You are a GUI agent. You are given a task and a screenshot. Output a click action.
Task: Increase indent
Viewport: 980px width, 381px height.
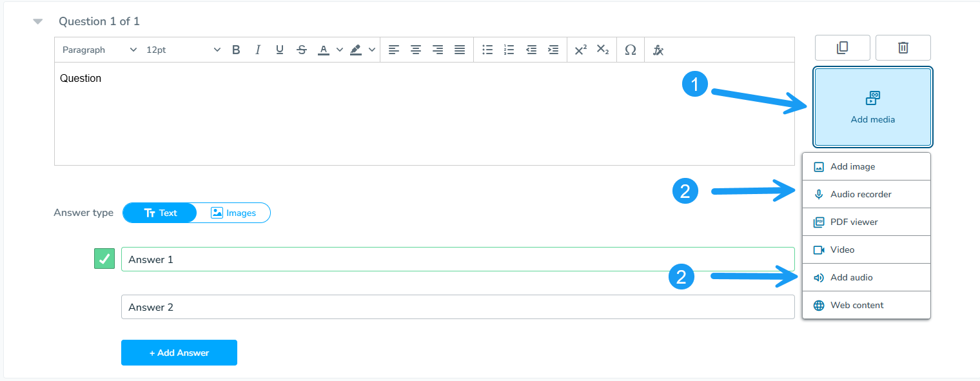[x=553, y=50]
